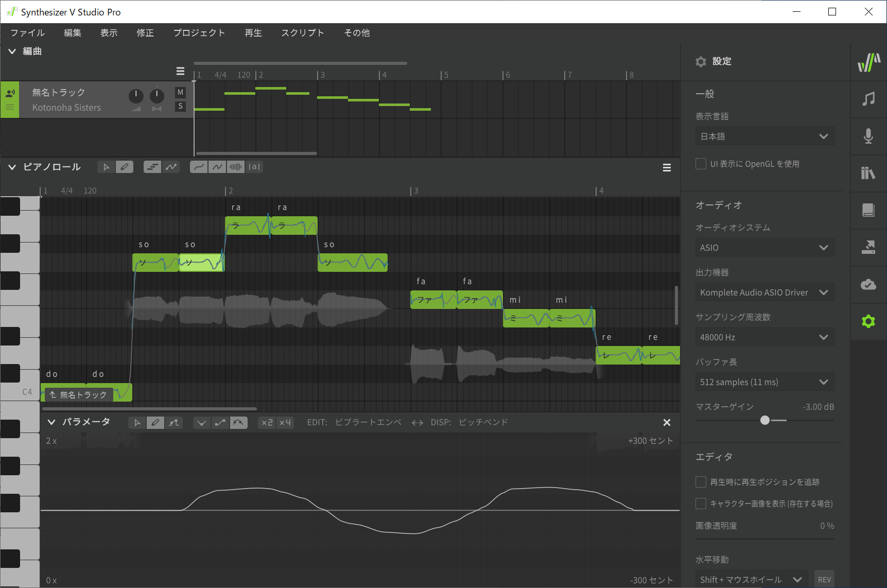Open piano roll hamburger menu
The height and width of the screenshot is (588, 887).
[667, 167]
